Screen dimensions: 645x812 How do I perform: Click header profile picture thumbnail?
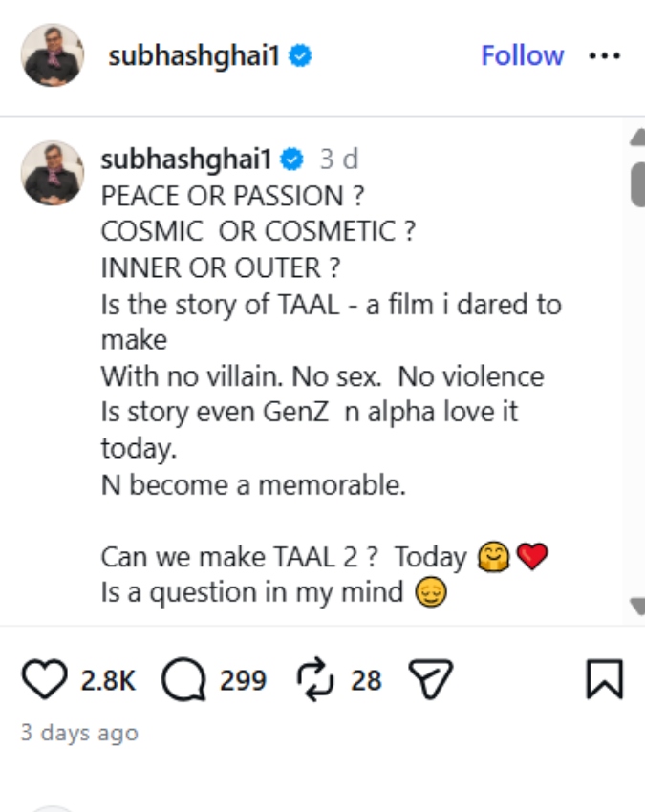point(53,55)
